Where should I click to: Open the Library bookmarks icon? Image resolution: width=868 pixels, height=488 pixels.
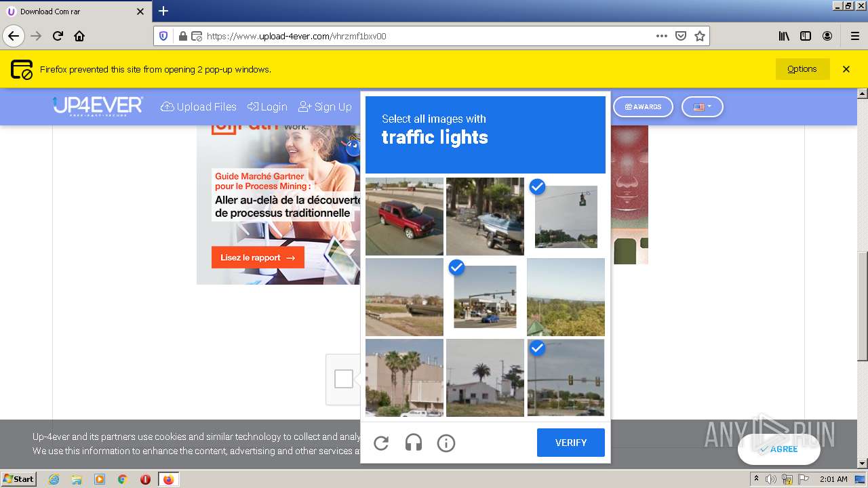(x=784, y=36)
